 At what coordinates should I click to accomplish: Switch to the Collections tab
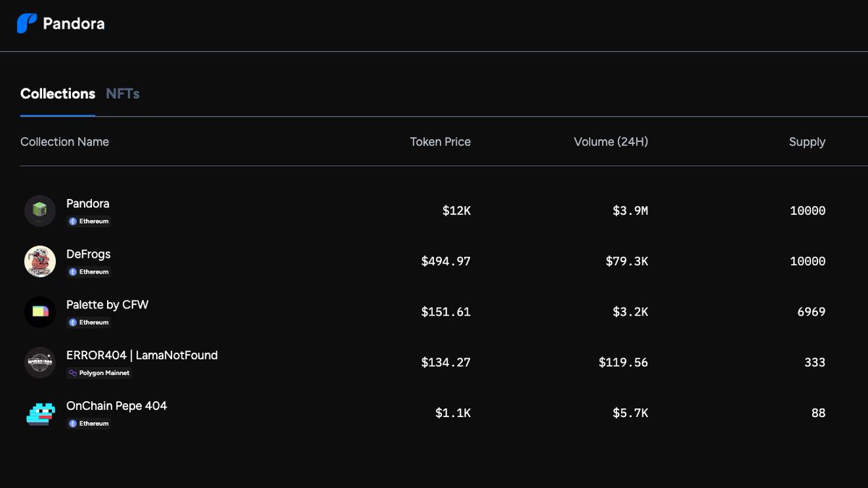coord(58,93)
